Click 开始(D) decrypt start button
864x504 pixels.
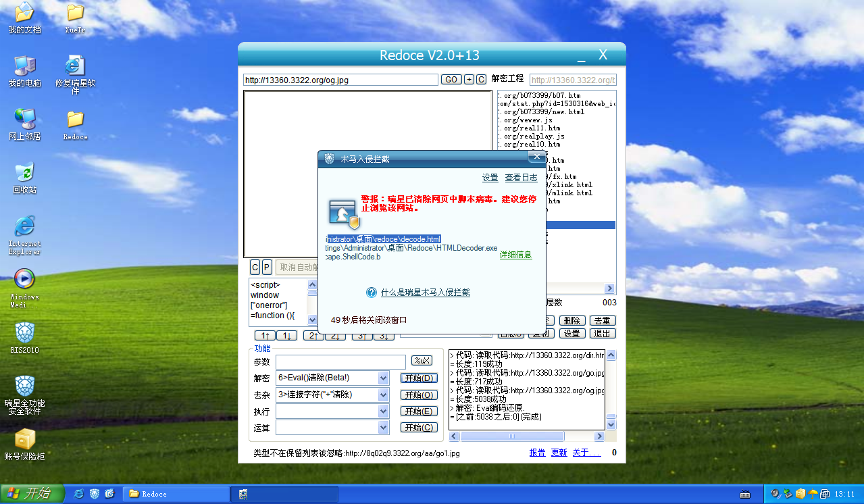419,378
